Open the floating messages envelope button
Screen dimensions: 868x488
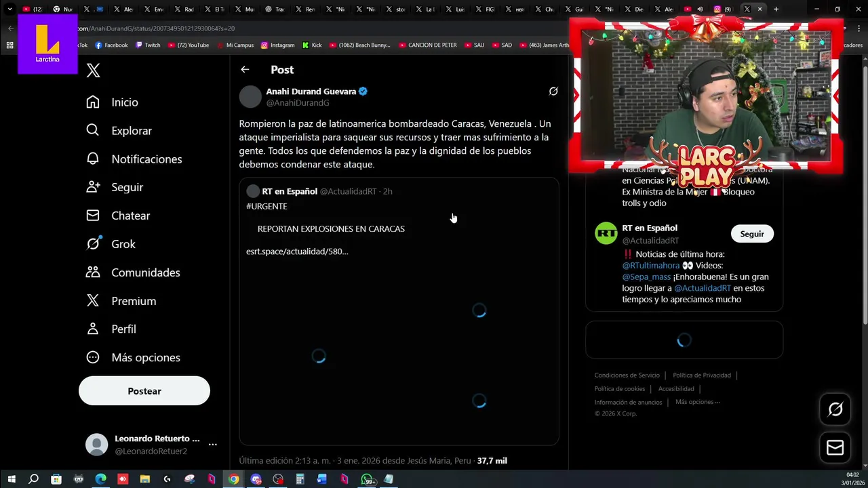coord(835,448)
